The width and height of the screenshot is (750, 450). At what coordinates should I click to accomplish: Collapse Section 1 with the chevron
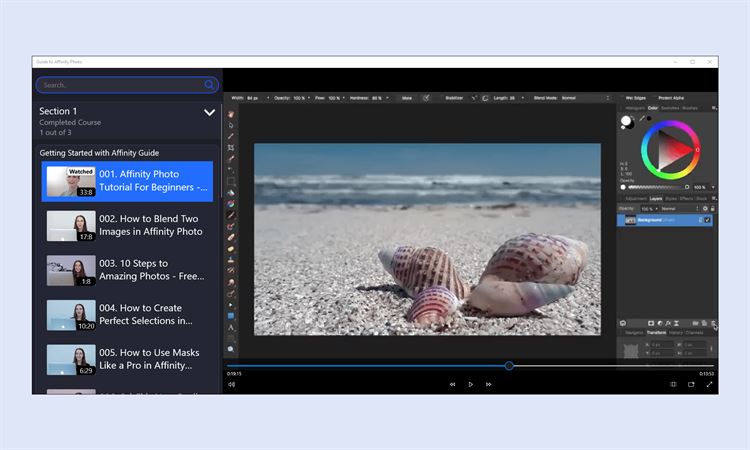tap(209, 112)
